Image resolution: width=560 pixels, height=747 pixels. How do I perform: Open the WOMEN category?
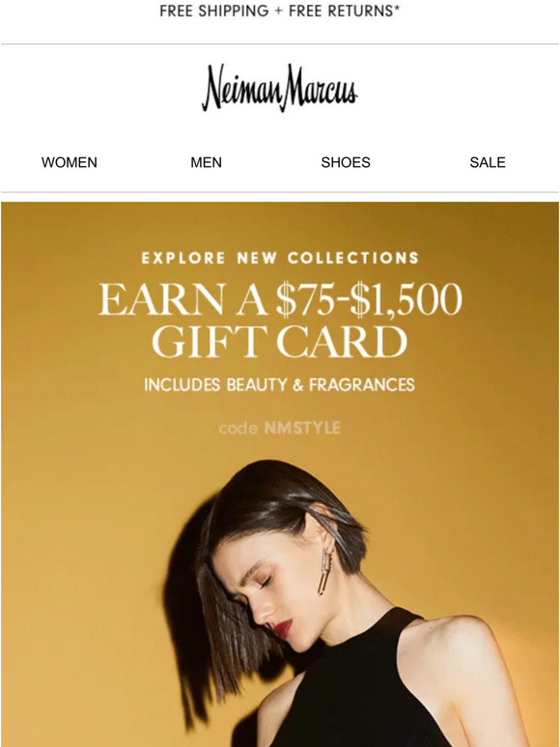click(70, 162)
